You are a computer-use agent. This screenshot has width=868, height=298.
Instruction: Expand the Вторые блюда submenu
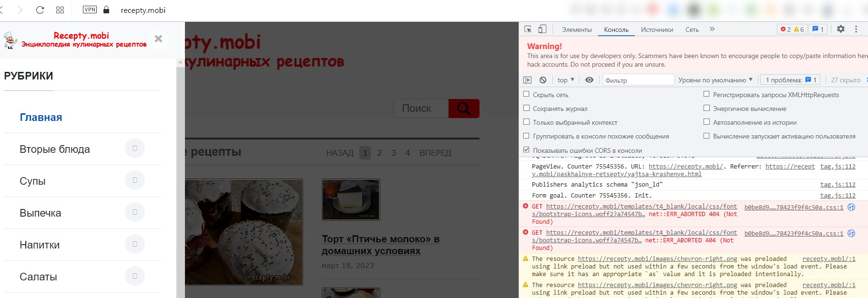(135, 149)
